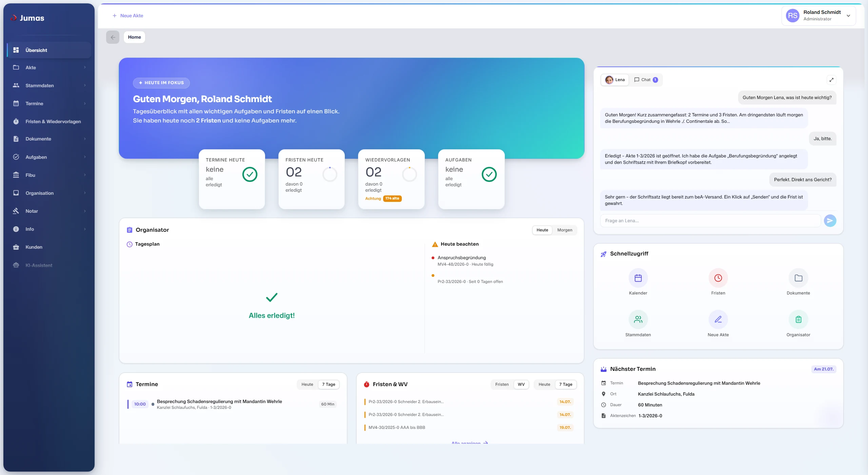Screen dimensions: 868x475
Task: Open Fristen & Wiedervorlagen stopwatch icon
Action: pyautogui.click(x=16, y=121)
